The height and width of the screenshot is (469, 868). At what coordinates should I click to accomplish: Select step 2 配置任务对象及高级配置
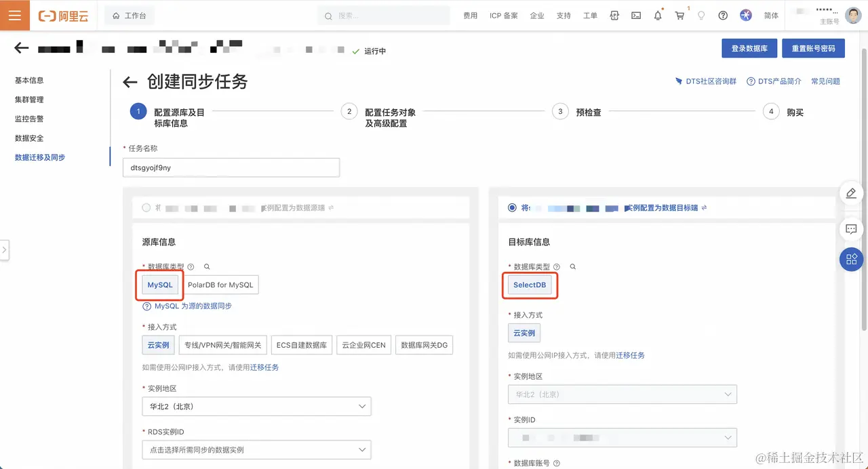pyautogui.click(x=378, y=117)
